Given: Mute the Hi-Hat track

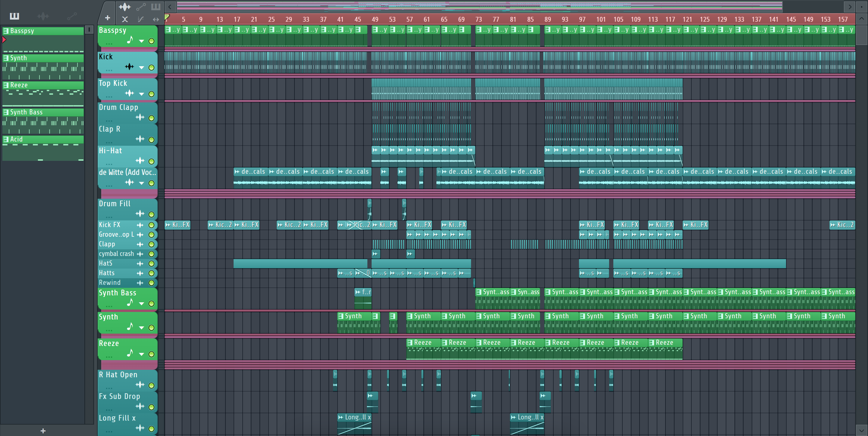Looking at the screenshot, I should [x=152, y=162].
